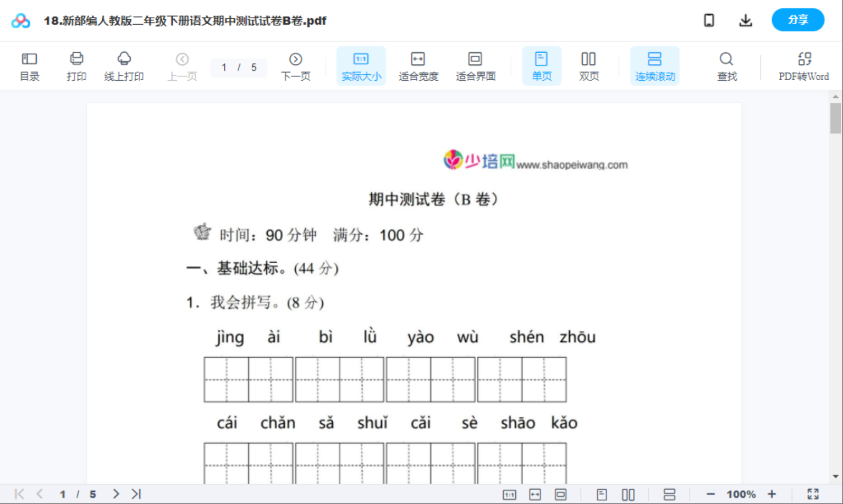Click the download icon at top right

[746, 20]
